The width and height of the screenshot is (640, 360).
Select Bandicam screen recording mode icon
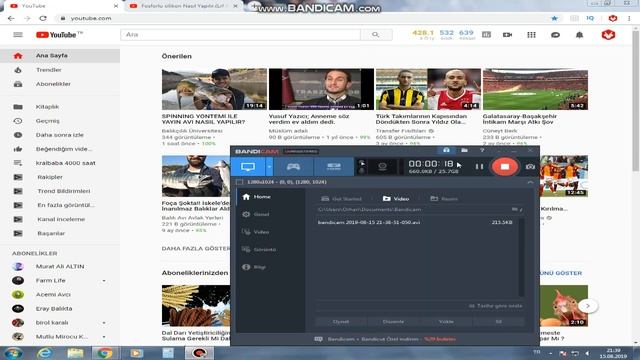pyautogui.click(x=248, y=167)
